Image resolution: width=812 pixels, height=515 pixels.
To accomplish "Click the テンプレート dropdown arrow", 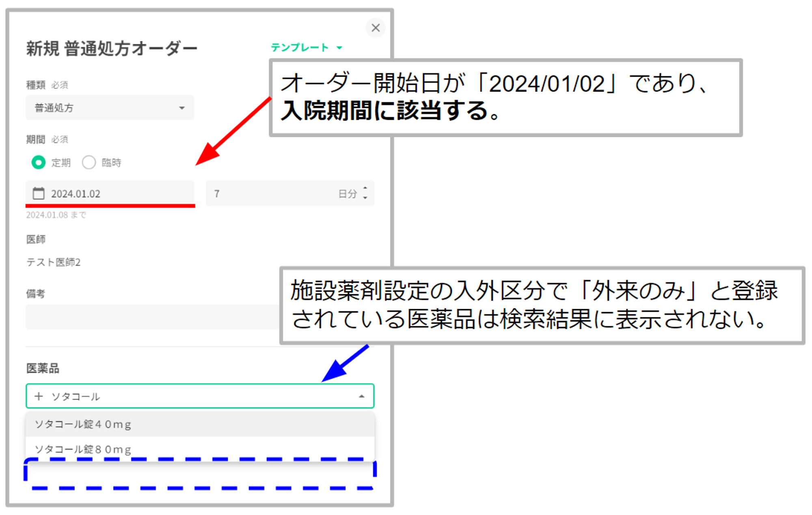I will 339,48.
